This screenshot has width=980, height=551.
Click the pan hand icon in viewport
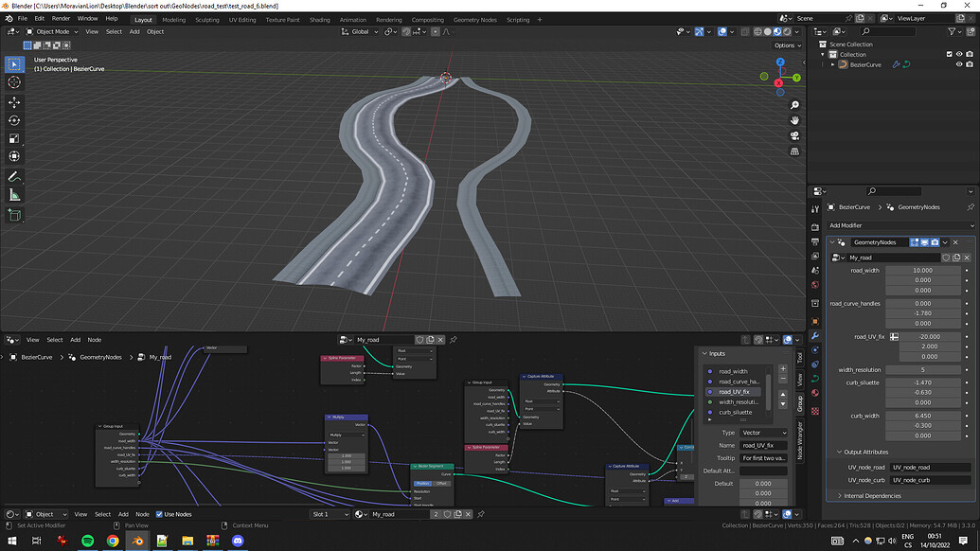(794, 120)
